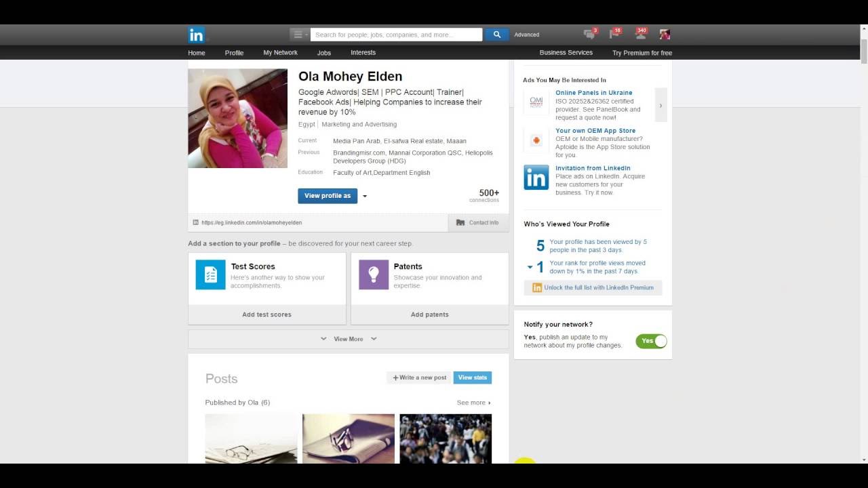Screen dimensions: 868x488
Task: Click Add patents button
Action: point(430,314)
